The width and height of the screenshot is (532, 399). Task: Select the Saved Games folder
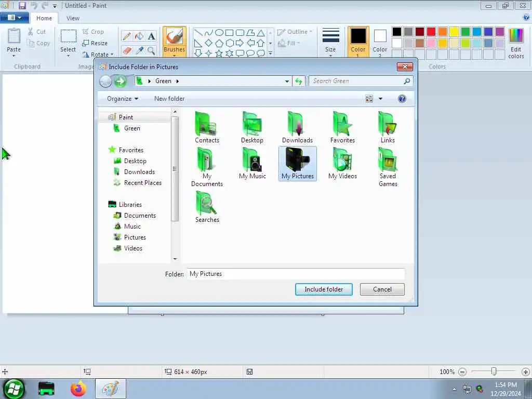pos(388,167)
